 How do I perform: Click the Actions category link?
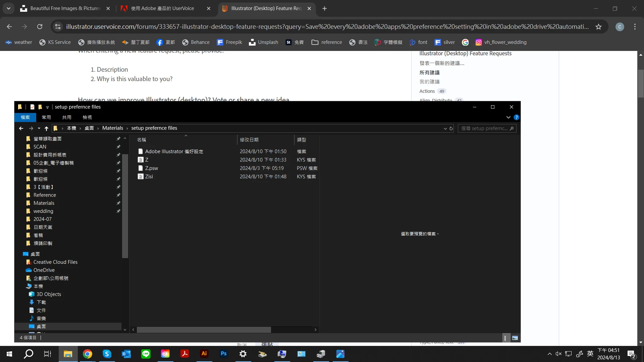click(427, 91)
